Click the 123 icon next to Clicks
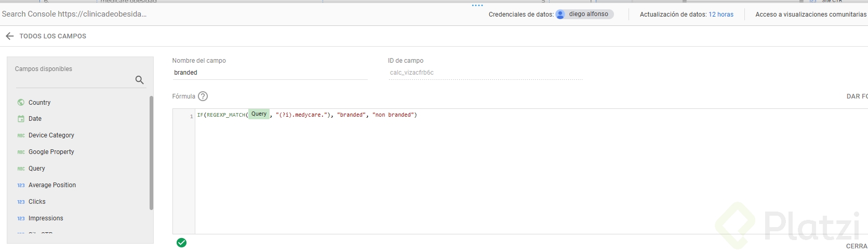The height and width of the screenshot is (252, 868). (x=21, y=202)
